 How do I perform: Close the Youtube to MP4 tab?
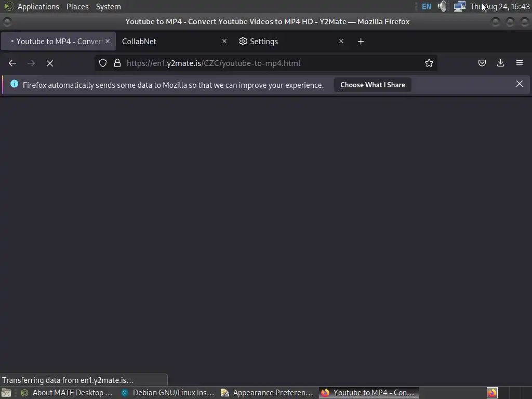[108, 41]
